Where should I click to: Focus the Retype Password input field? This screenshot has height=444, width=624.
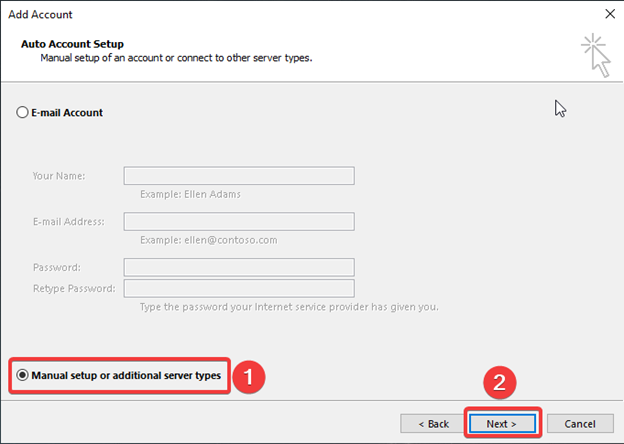coord(239,288)
